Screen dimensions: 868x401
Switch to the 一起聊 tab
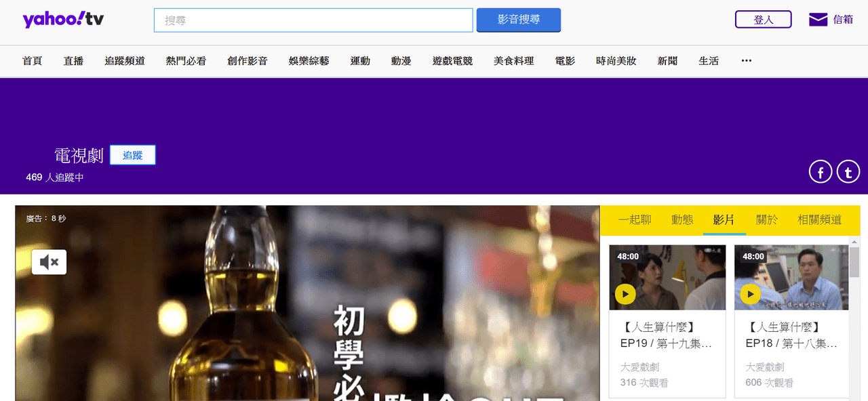635,220
